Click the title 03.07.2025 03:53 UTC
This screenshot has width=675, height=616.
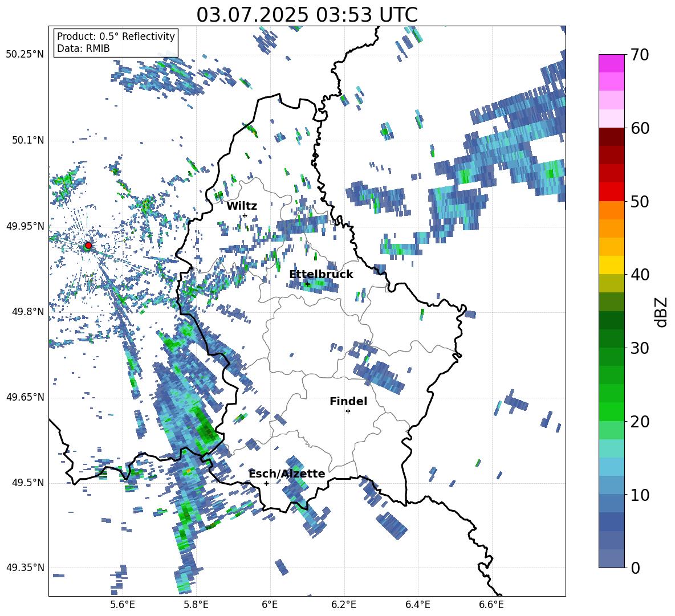point(307,15)
